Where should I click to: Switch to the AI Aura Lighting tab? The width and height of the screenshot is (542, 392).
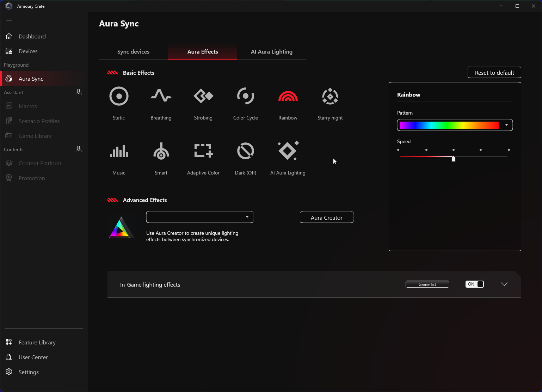(272, 51)
